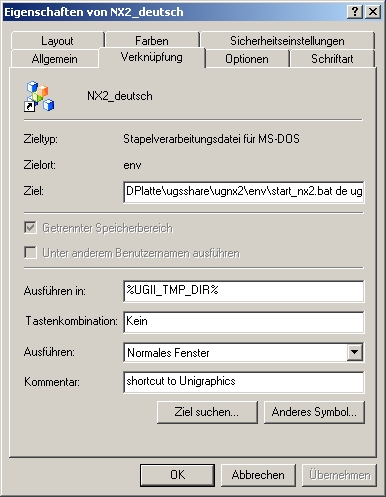Image resolution: width=386 pixels, height=497 pixels.
Task: Click the Kommentar text field
Action: point(244,382)
